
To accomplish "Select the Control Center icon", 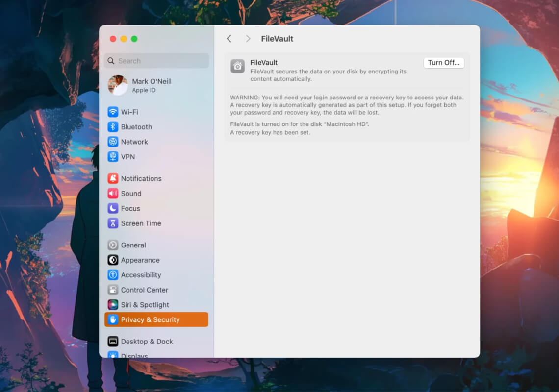I will (113, 290).
